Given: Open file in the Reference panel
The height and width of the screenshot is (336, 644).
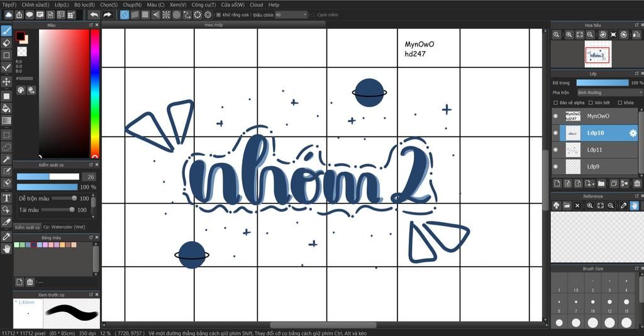Looking at the screenshot, I should pos(567,205).
